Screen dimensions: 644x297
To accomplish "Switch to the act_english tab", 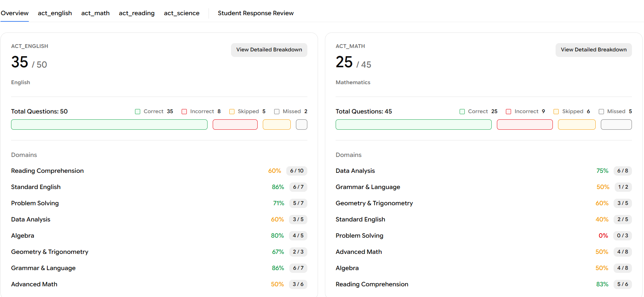I will (x=55, y=13).
